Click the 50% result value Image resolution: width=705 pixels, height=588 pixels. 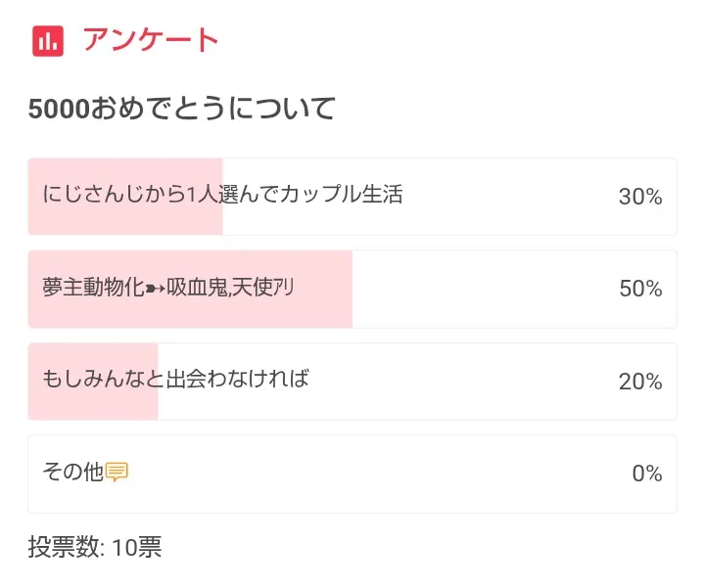pos(640,289)
